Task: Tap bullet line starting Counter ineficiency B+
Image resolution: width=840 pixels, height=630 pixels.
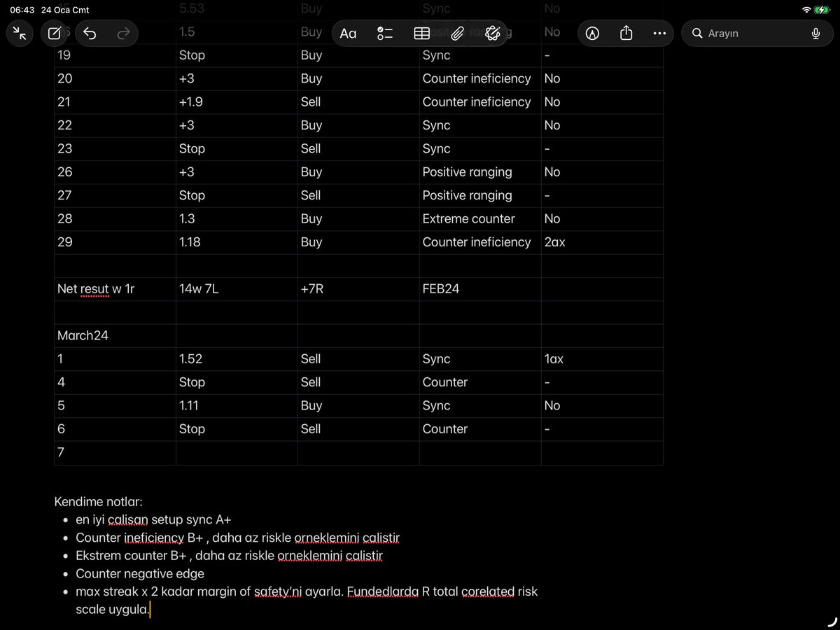Action: coord(237,538)
